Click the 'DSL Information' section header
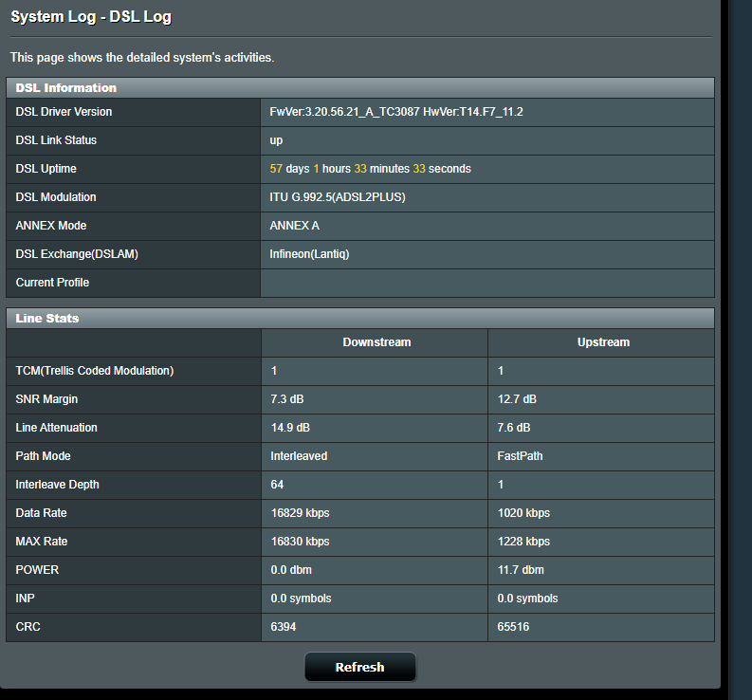This screenshot has height=700, width=752. (x=66, y=88)
